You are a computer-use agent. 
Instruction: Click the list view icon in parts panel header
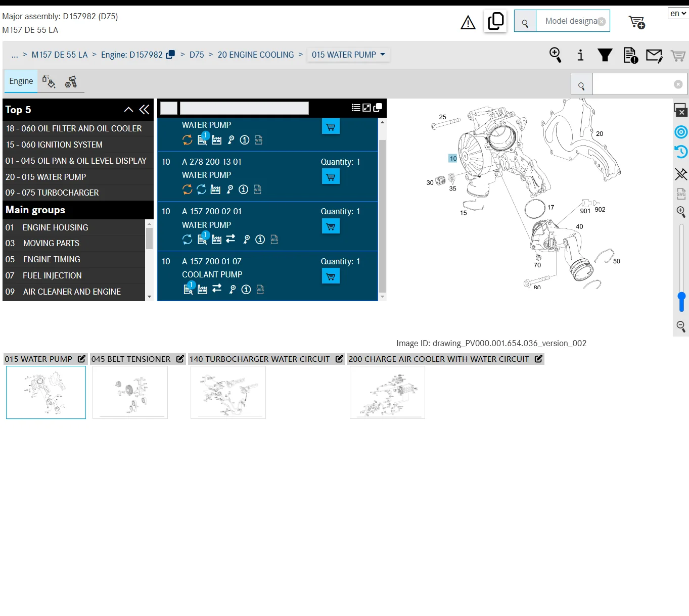click(356, 108)
